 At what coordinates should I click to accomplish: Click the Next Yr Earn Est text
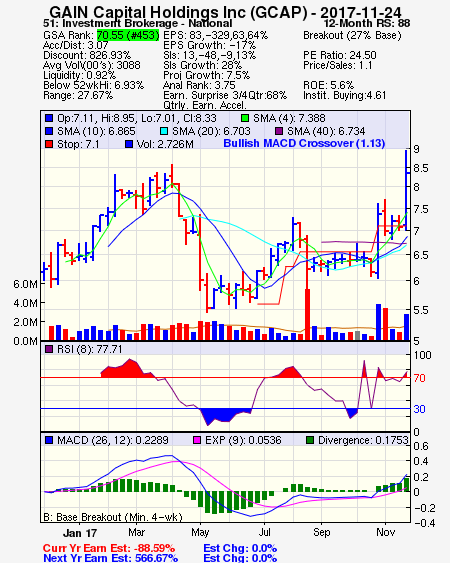pos(110,558)
